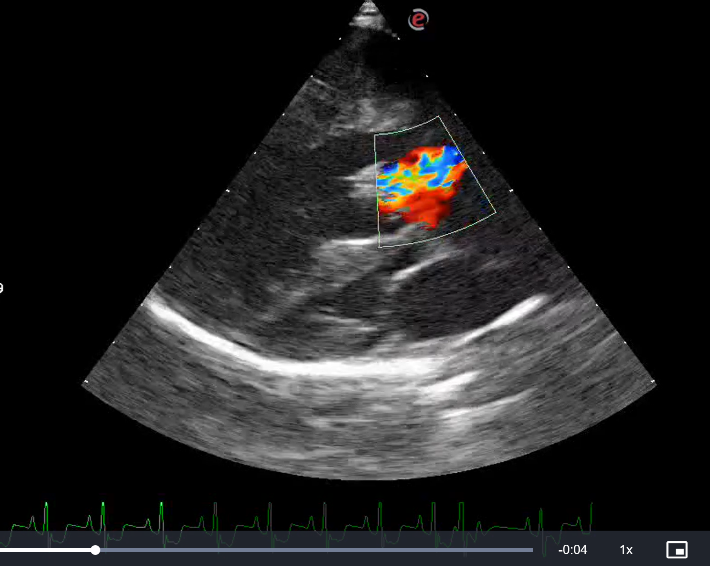
Task: Click the number 9 at left edge
Action: (2, 289)
